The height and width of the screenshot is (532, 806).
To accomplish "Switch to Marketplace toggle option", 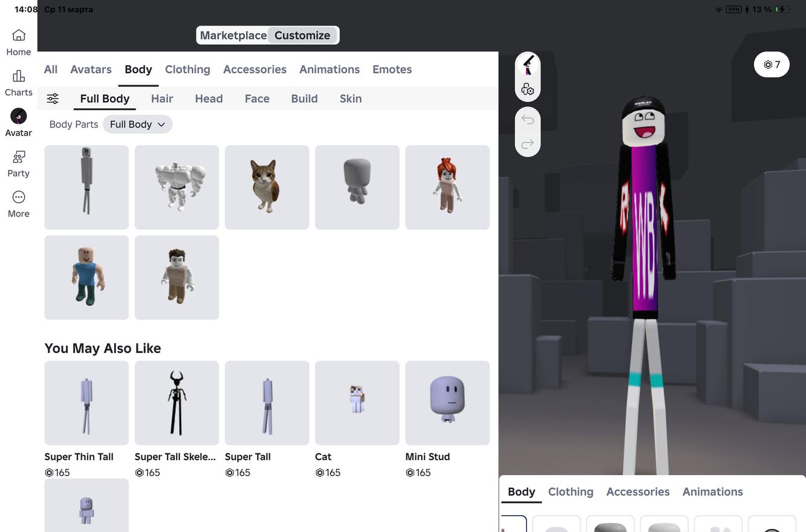I will click(233, 35).
